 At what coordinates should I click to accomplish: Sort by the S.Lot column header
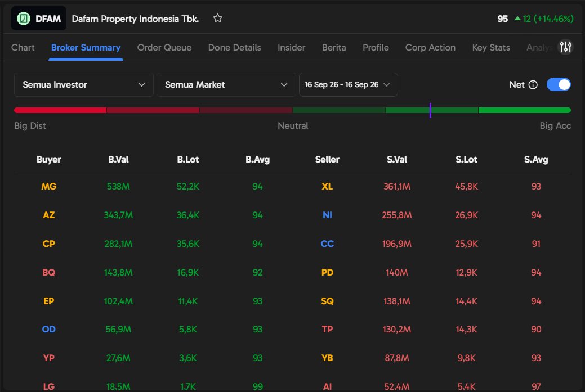point(466,160)
